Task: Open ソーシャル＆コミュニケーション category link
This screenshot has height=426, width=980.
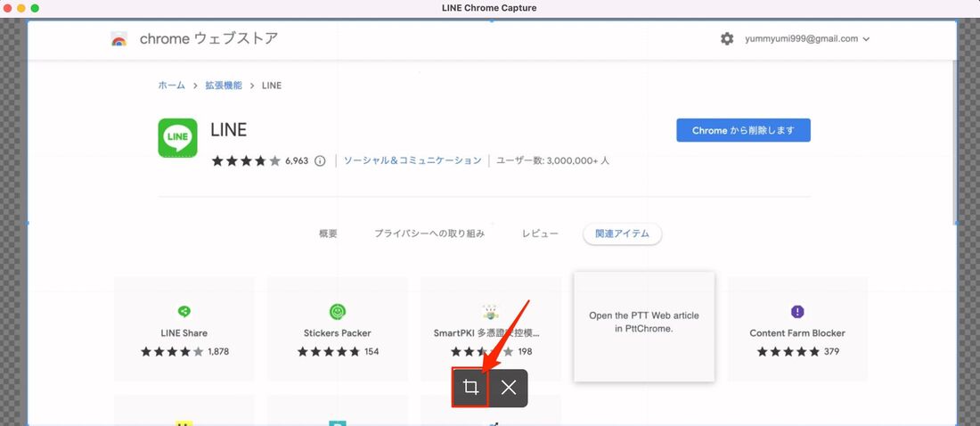Action: (x=412, y=160)
